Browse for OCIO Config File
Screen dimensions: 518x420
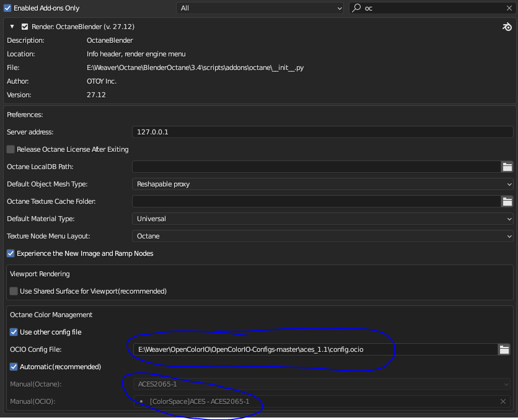coord(504,349)
